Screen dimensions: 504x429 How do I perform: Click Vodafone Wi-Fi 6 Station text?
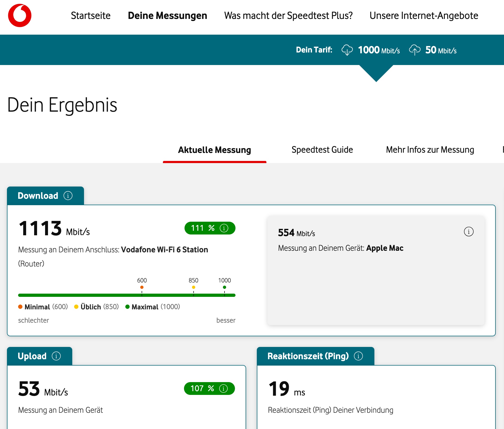(165, 250)
